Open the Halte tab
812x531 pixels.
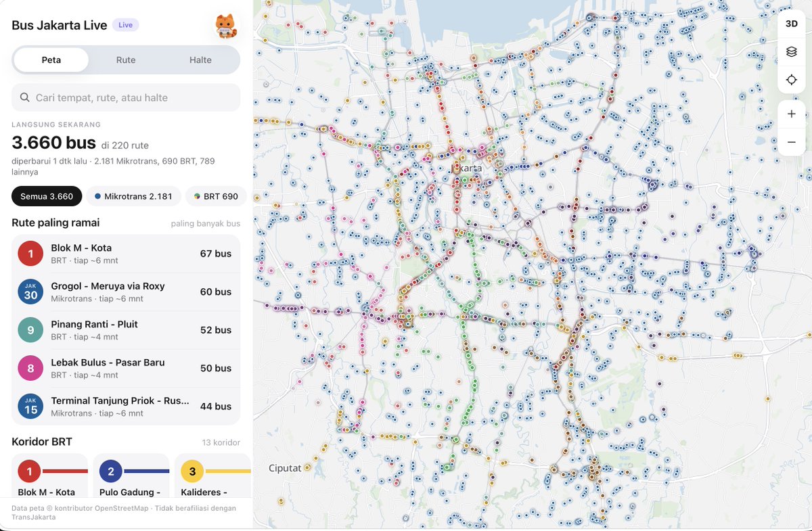click(x=200, y=60)
